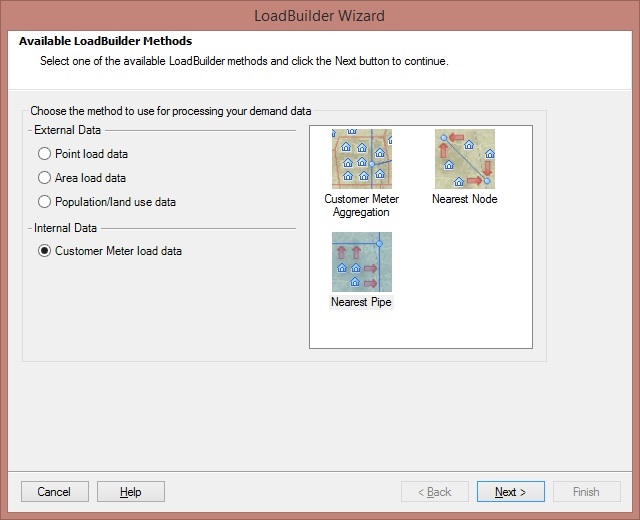Select the Customer Meter Aggregation method icon
The height and width of the screenshot is (520, 640).
(362, 159)
